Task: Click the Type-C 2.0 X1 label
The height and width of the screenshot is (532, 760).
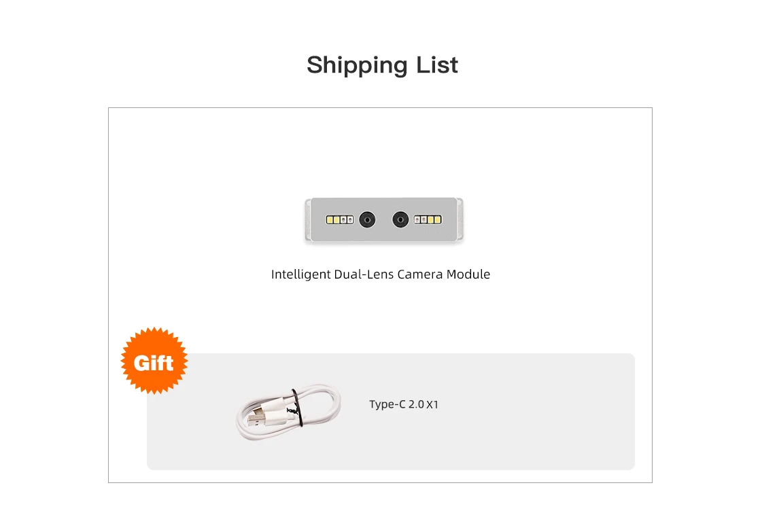Action: 404,405
